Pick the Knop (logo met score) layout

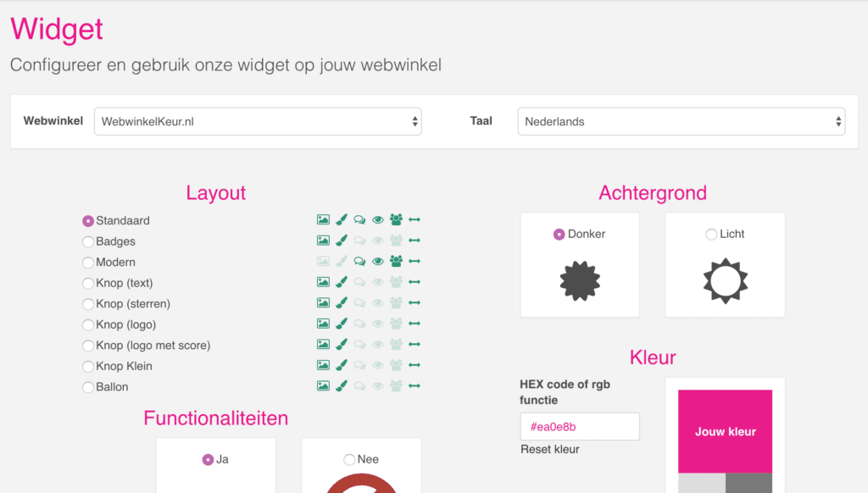tap(88, 346)
